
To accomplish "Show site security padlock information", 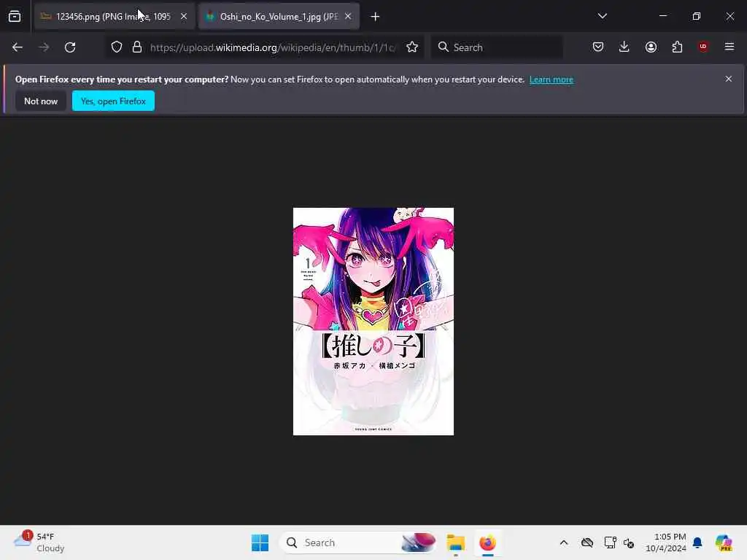I will (137, 47).
